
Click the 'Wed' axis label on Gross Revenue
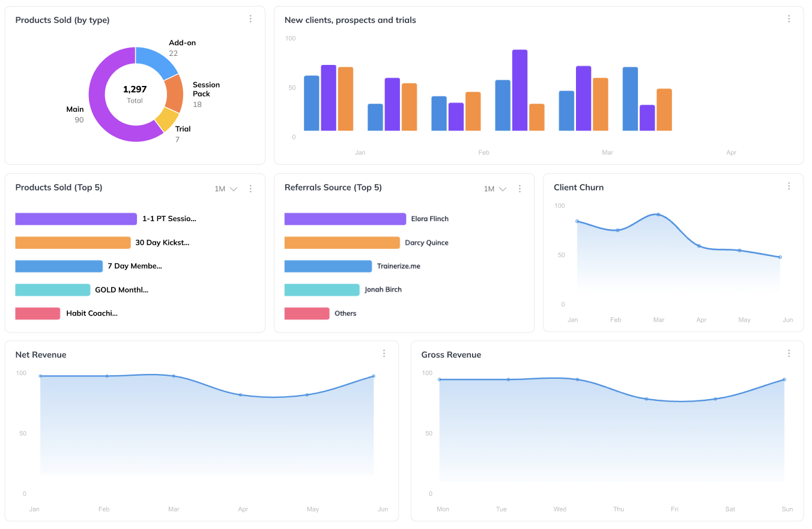pyautogui.click(x=560, y=509)
